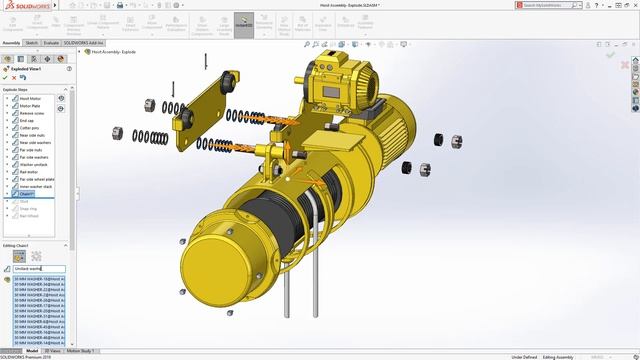Click the confirmation corner green checkmark
The height and width of the screenshot is (360, 640).
coord(611,55)
